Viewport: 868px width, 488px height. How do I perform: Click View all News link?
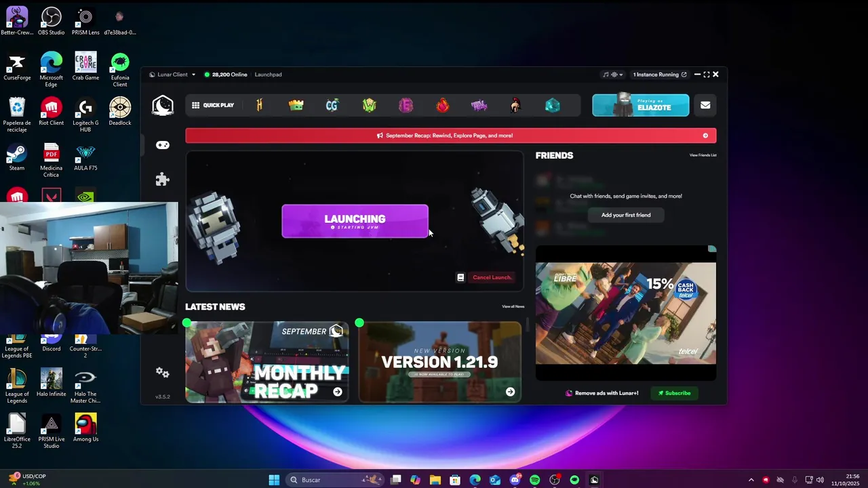pyautogui.click(x=513, y=306)
